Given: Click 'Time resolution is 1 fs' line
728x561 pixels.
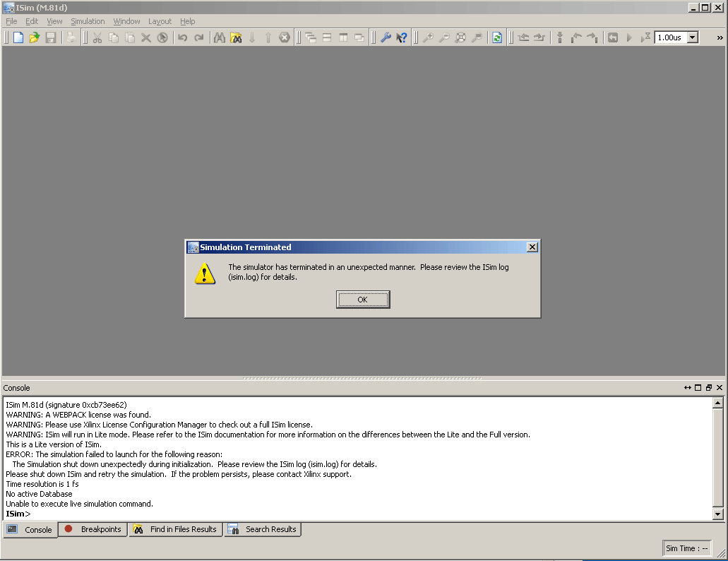Looking at the screenshot, I should point(42,484).
